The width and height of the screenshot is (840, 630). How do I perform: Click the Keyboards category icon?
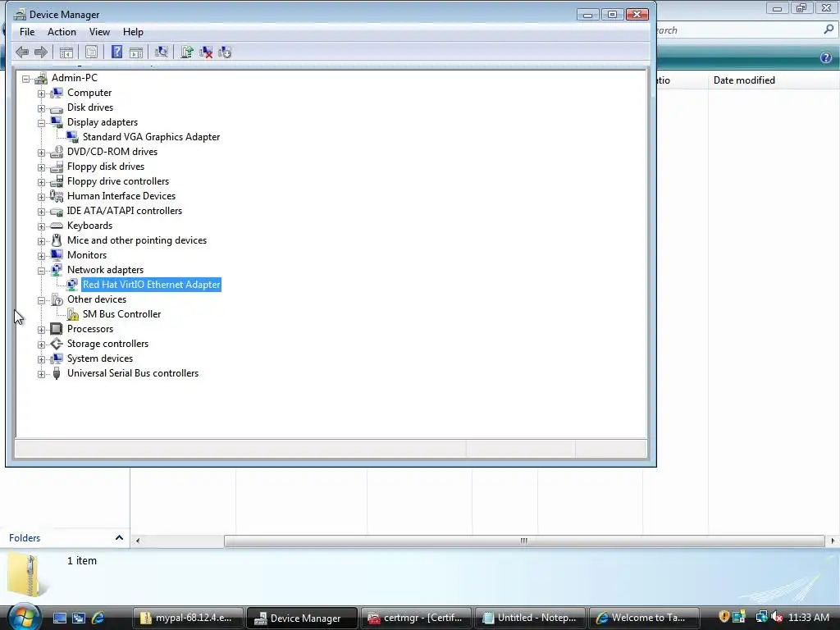(57, 226)
